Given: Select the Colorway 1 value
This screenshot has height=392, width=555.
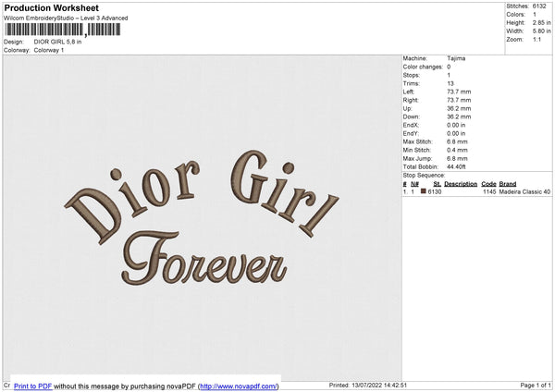Looking at the screenshot, I should coord(49,50).
